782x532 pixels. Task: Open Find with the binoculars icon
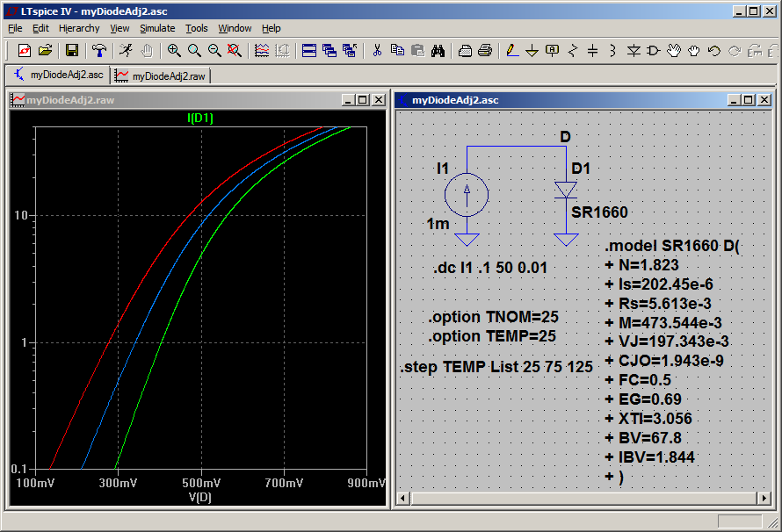tap(438, 50)
